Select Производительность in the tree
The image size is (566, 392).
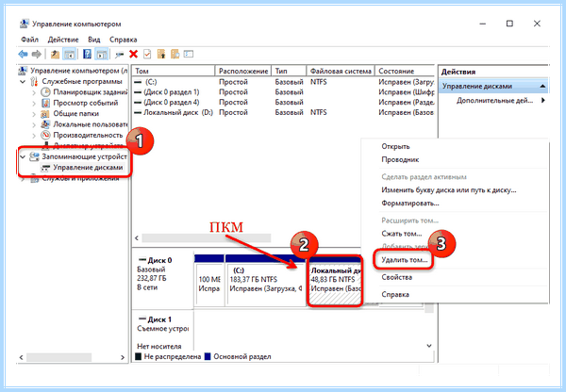coord(88,136)
